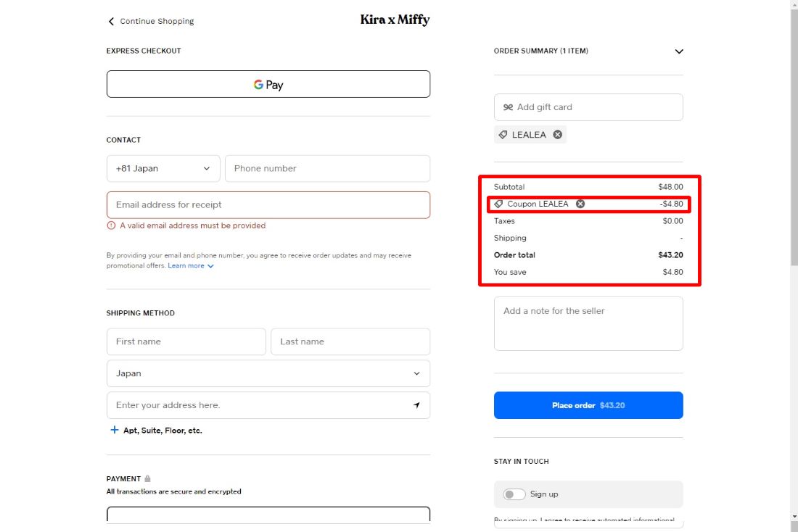The height and width of the screenshot is (532, 798).
Task: Click the plus icon beside Apt, Suite
Action: (x=115, y=431)
